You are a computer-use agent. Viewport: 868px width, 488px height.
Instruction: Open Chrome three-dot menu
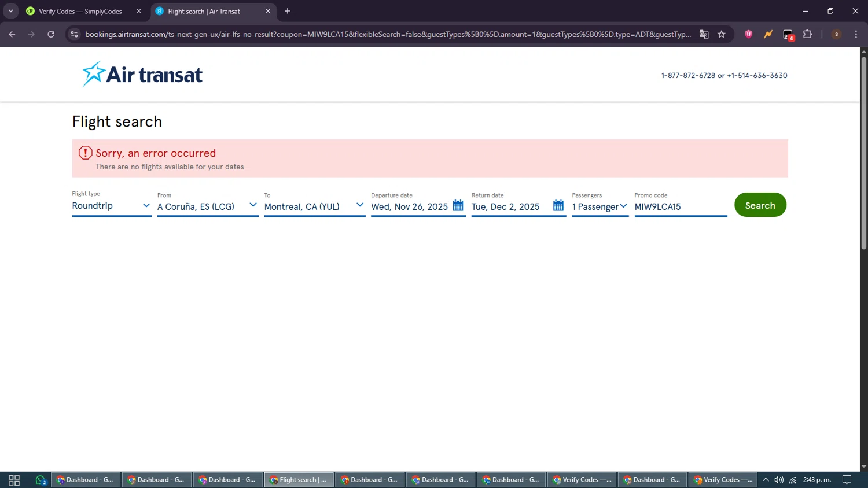(856, 34)
